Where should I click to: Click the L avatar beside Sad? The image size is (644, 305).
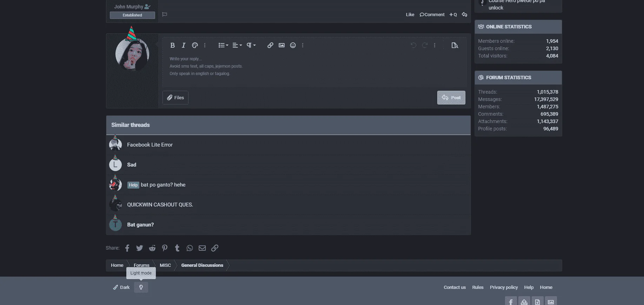pyautogui.click(x=115, y=164)
